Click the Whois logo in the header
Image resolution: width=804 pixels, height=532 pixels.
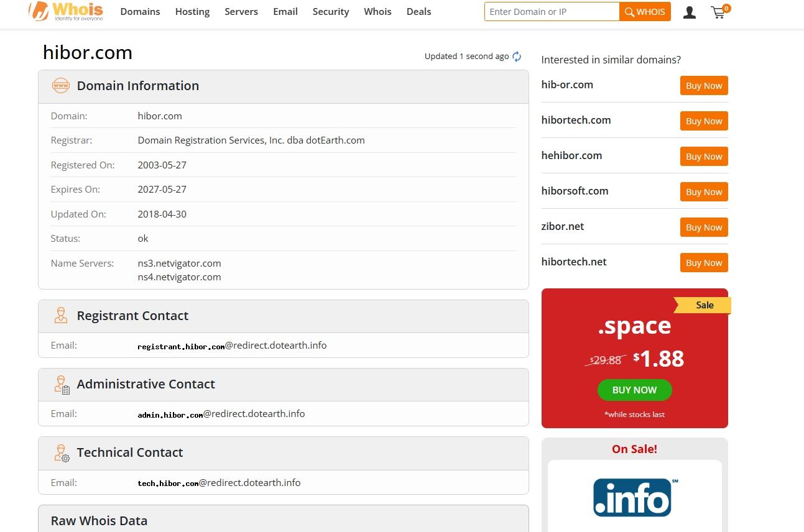click(67, 11)
